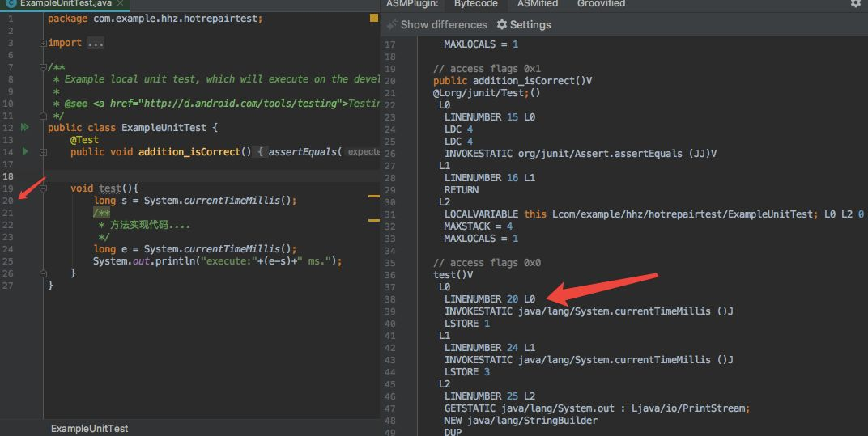Click the '// access flags 0x0' comment
The image size is (868, 436).
[487, 263]
